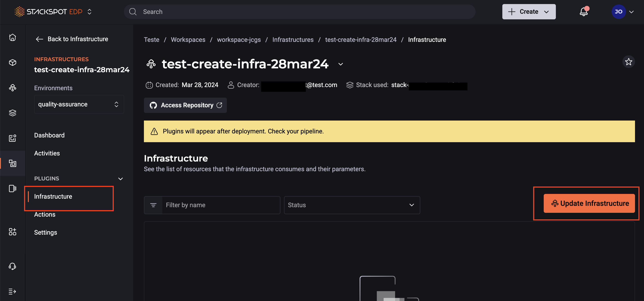Go to Activities in the side menu
644x301 pixels.
click(x=47, y=153)
